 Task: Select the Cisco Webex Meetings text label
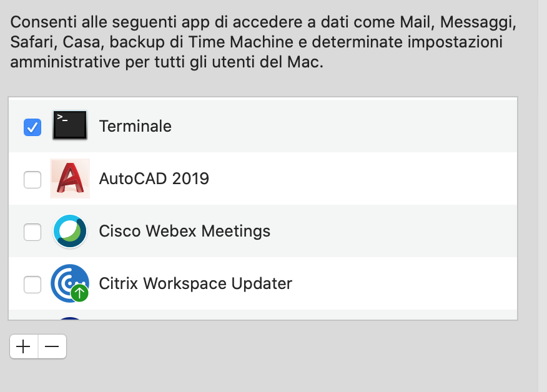click(x=185, y=231)
